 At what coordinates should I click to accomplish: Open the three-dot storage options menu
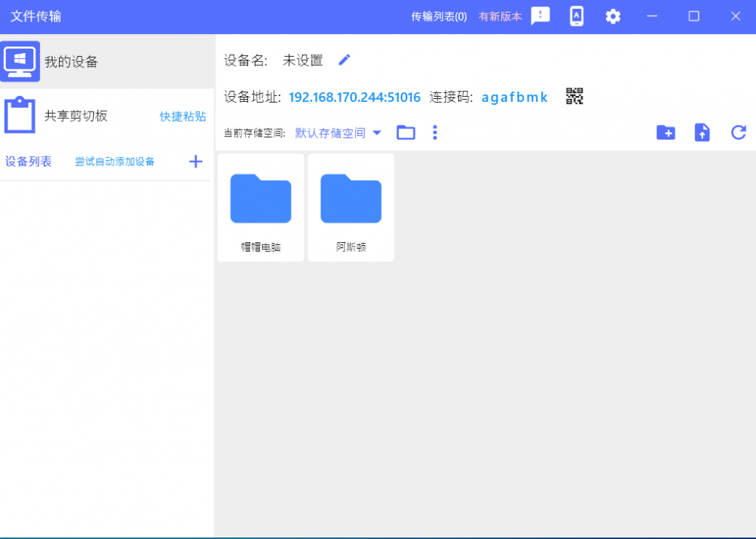click(435, 132)
